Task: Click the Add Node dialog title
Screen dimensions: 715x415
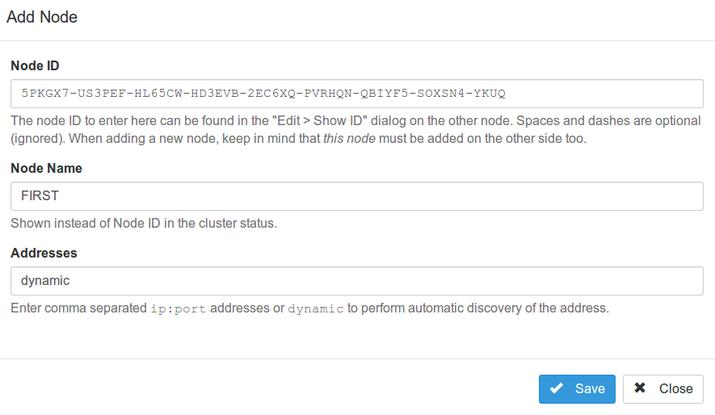Action: click(42, 17)
